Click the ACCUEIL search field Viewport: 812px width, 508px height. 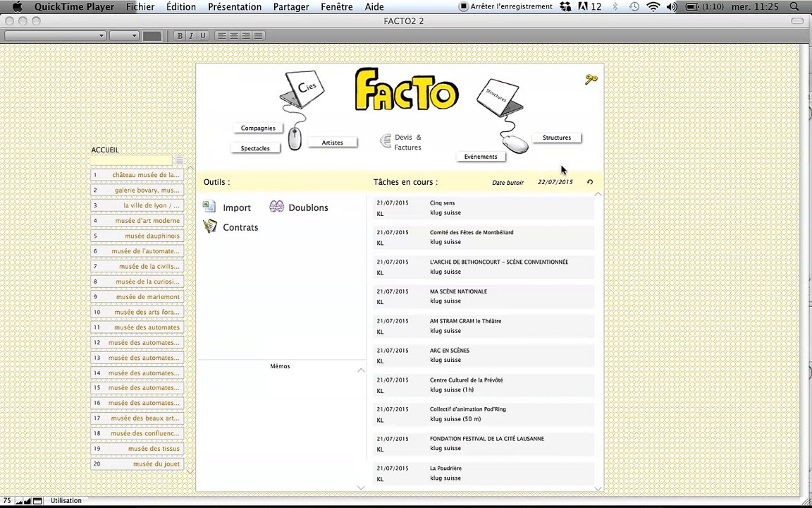tap(132, 160)
